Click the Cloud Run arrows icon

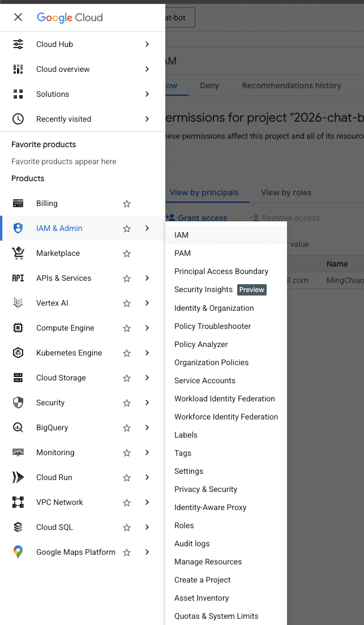[x=18, y=477]
